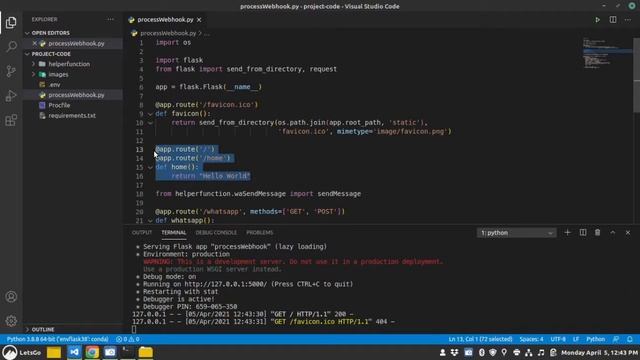Fold home function at line 15
640x360 pixels.
tap(150, 167)
